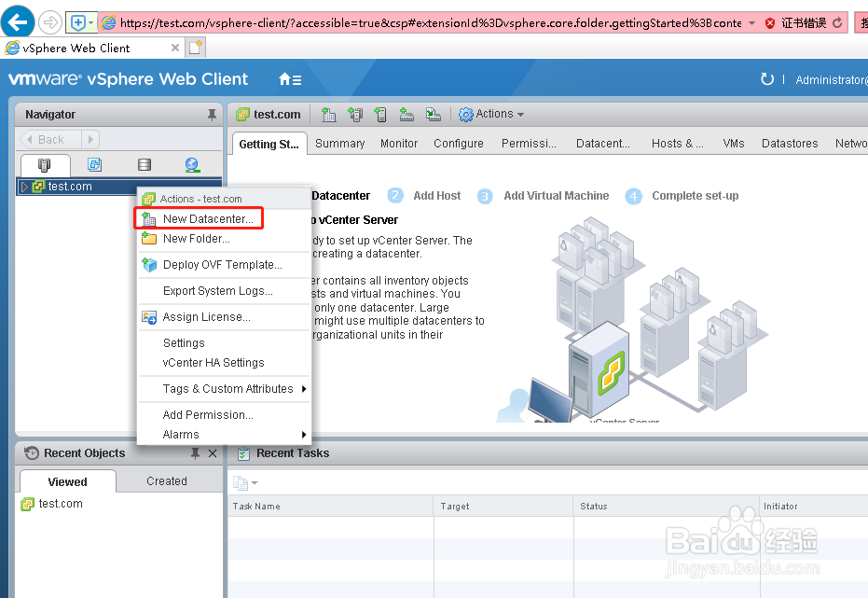Choose New Folder... from context menu
Image resolution: width=868 pixels, height=598 pixels.
click(x=224, y=239)
